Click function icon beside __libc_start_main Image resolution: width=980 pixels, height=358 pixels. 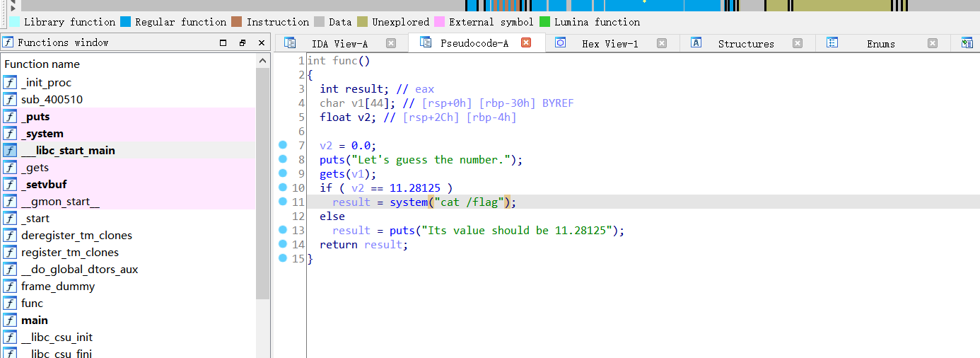tap(10, 150)
